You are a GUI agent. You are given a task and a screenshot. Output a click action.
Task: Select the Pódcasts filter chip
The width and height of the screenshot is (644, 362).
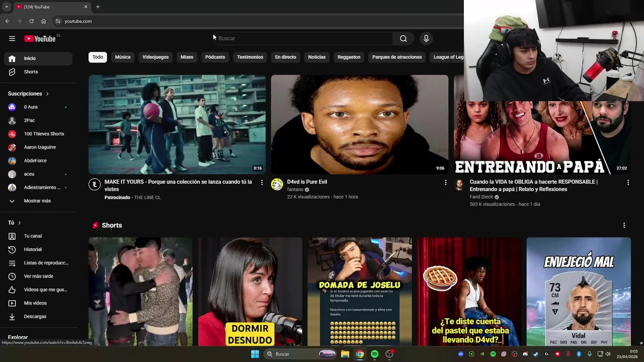[215, 57]
